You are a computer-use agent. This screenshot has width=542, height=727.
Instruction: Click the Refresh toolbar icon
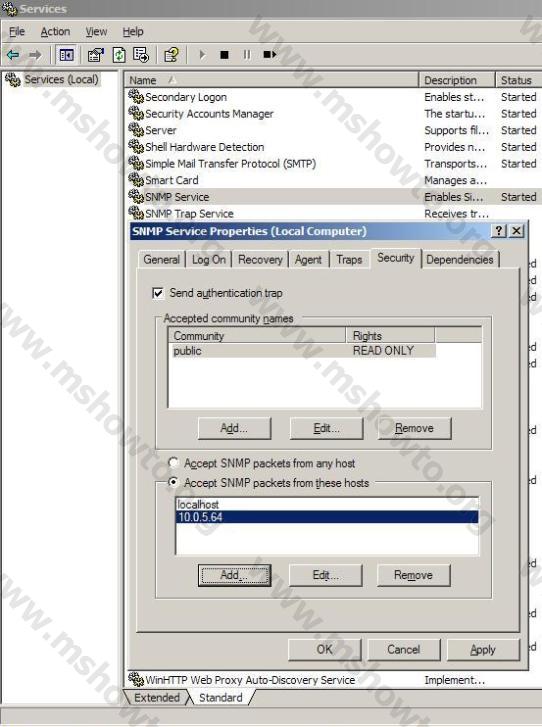[x=119, y=55]
